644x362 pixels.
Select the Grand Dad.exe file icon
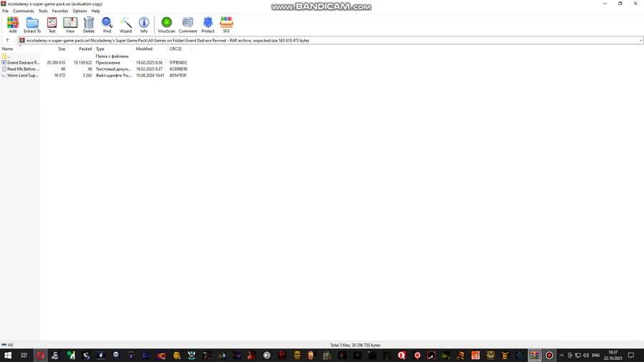[4, 62]
